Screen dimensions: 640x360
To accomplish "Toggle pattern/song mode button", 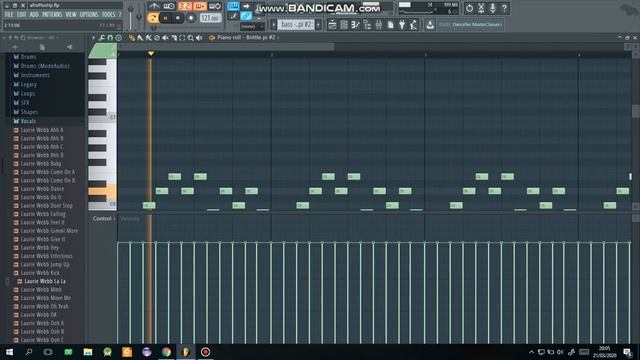I will tap(153, 18).
